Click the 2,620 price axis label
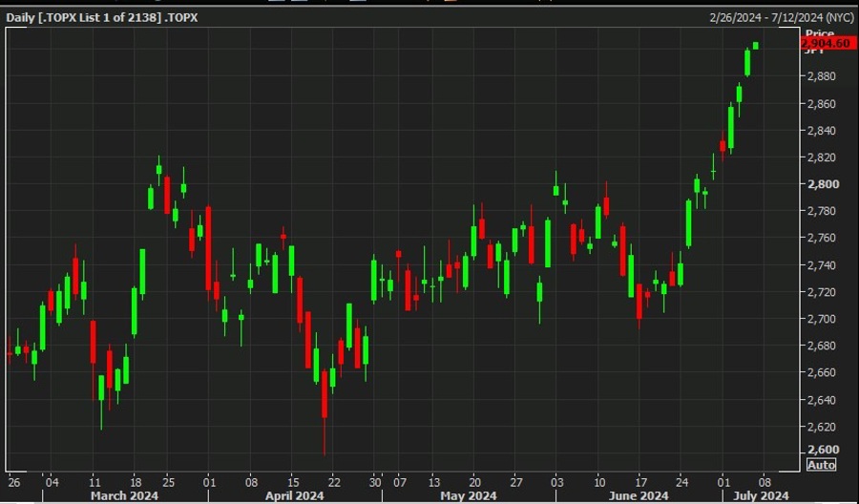This screenshot has height=504, width=859. pyautogui.click(x=822, y=427)
